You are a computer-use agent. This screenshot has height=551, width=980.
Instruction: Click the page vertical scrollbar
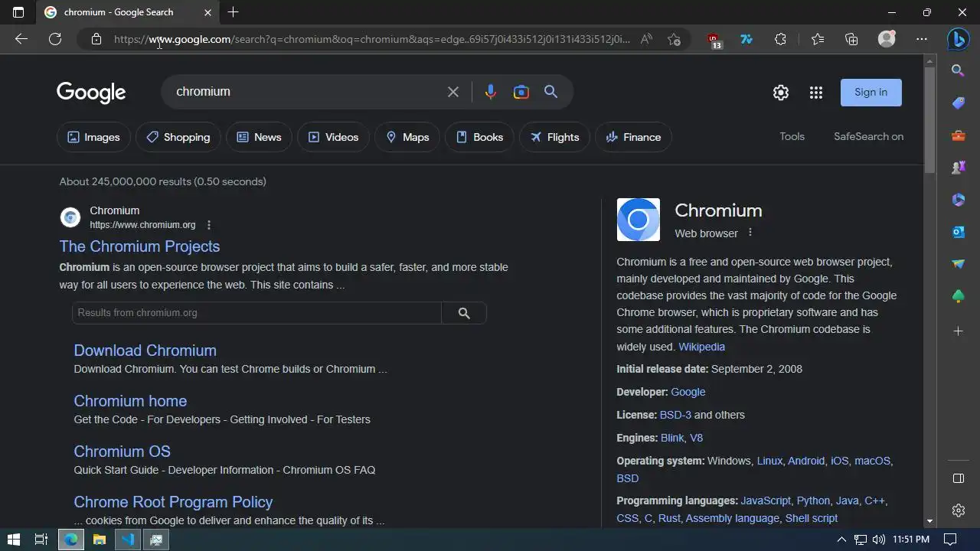click(x=929, y=119)
